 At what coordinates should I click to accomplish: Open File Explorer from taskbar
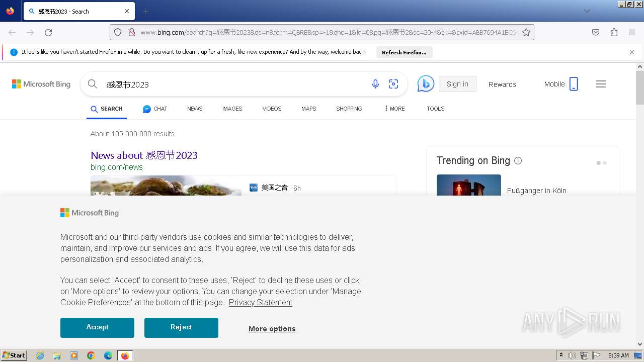(57, 355)
